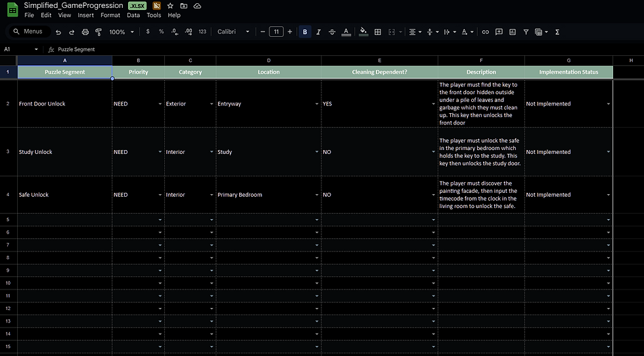
Task: Open the fill color paint bucket
Action: pos(363,32)
